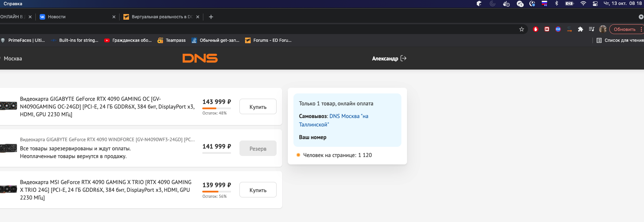Open the Александр account name

click(x=385, y=59)
